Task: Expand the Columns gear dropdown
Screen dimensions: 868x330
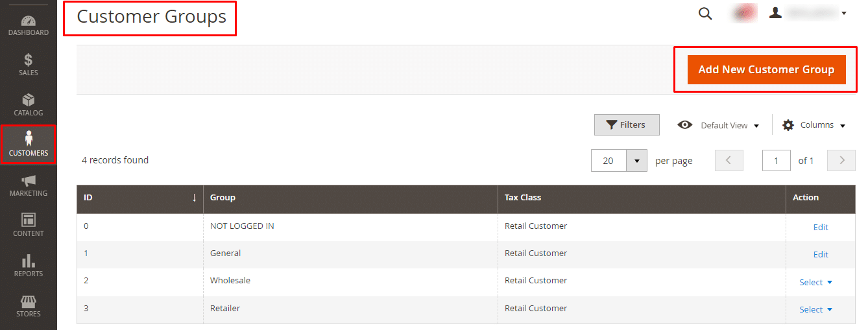Action: 814,125
